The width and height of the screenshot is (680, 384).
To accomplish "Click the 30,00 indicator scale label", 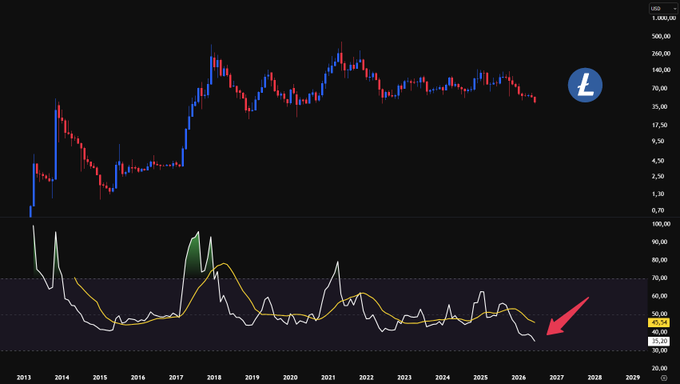I will 660,350.
